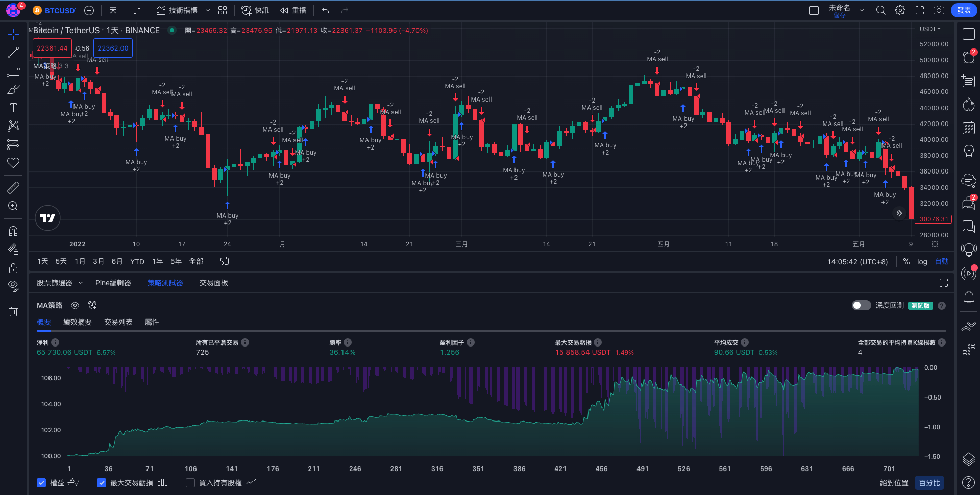
Task: Toggle magnet mode
Action: [13, 231]
